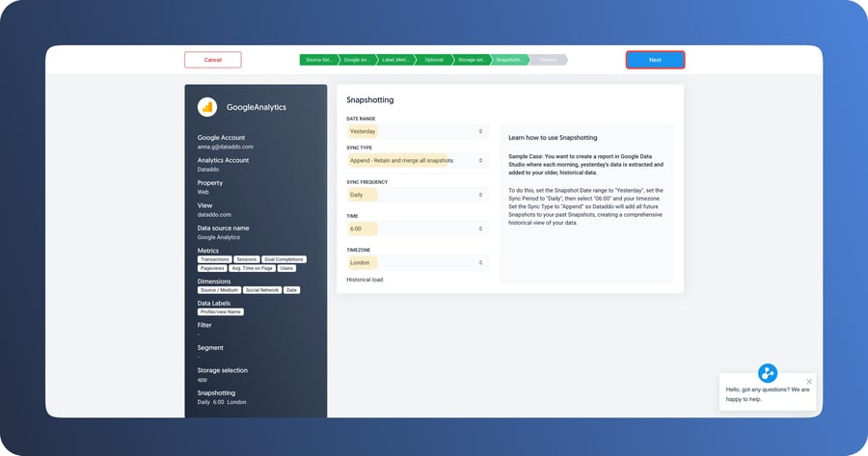The image size is (868, 456).
Task: Click the Segment label in sidebar
Action: coord(210,347)
